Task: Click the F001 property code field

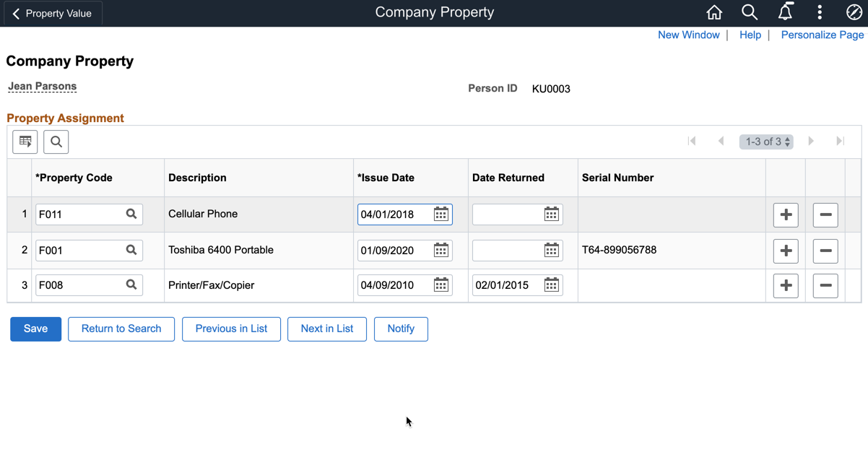Action: [79, 251]
